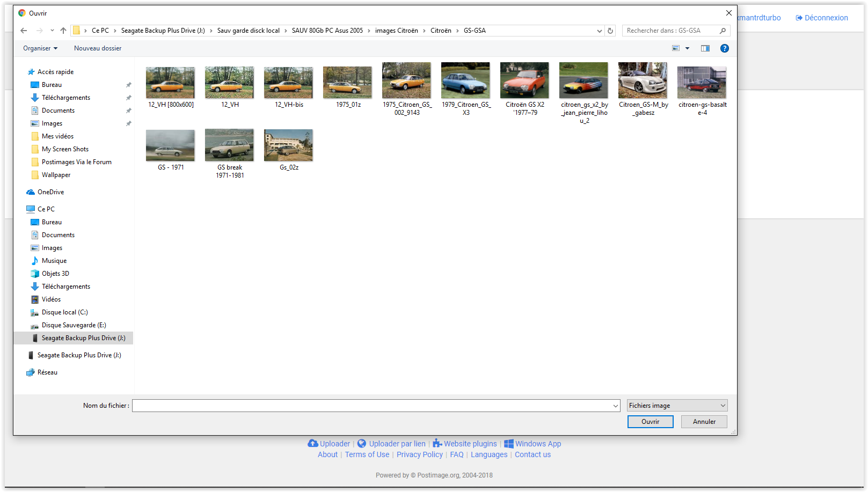
Task: Click the search magnifier icon
Action: click(x=723, y=31)
